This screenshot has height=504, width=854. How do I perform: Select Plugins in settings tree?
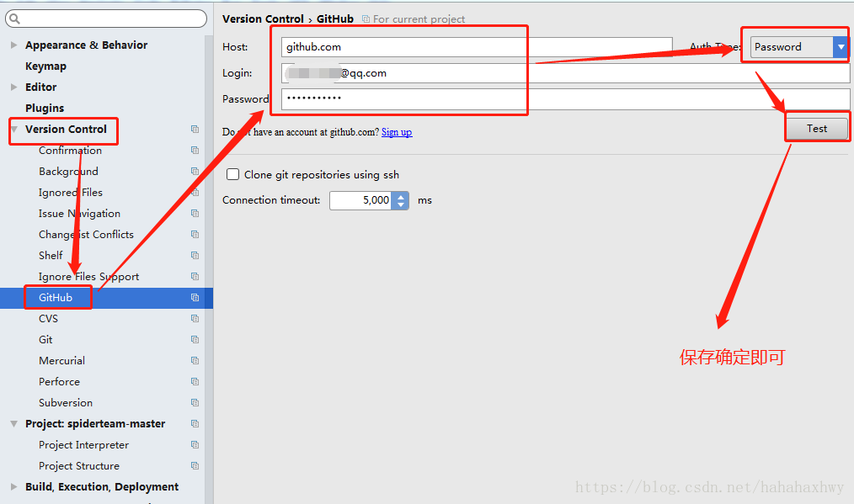click(x=45, y=108)
